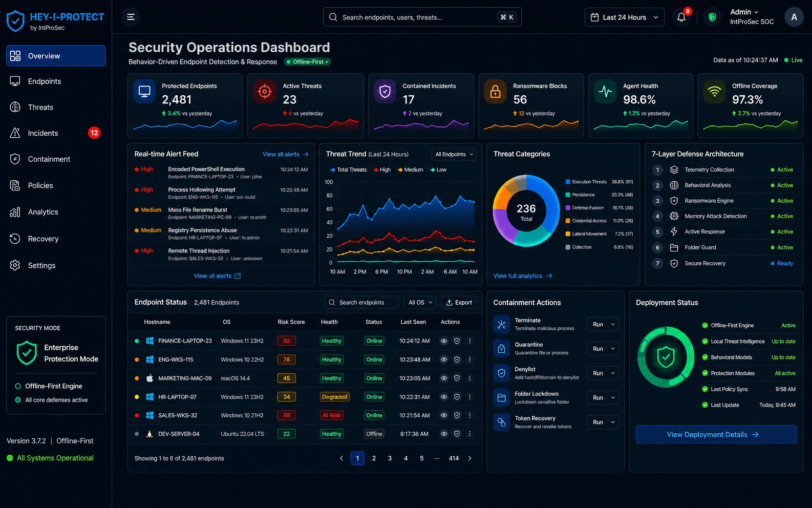Collapse sidebar with the hamburger menu icon

(x=131, y=17)
